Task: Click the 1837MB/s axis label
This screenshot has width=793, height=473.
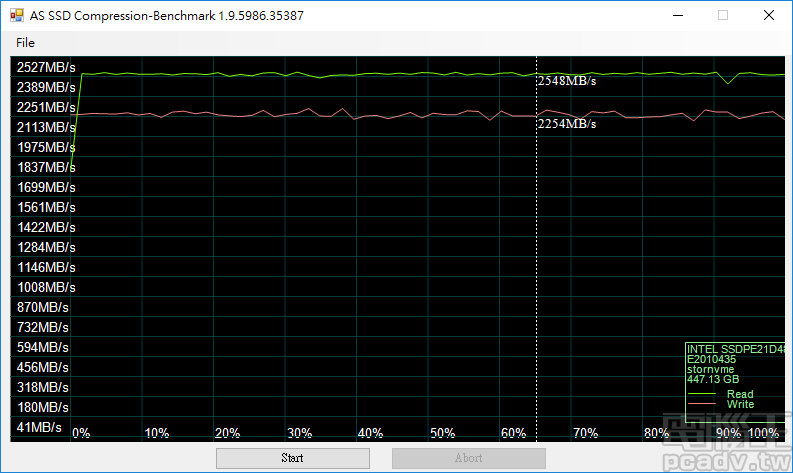Action: coord(46,167)
